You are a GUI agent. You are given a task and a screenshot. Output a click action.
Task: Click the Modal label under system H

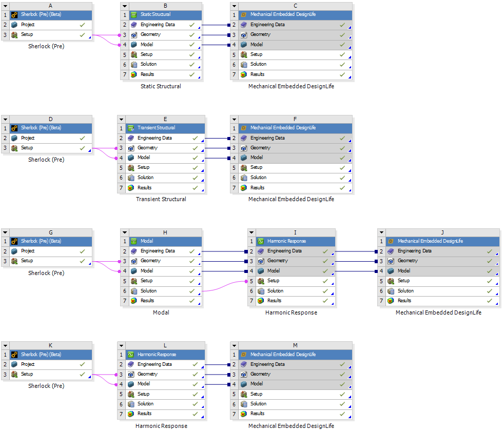pyautogui.click(x=161, y=312)
